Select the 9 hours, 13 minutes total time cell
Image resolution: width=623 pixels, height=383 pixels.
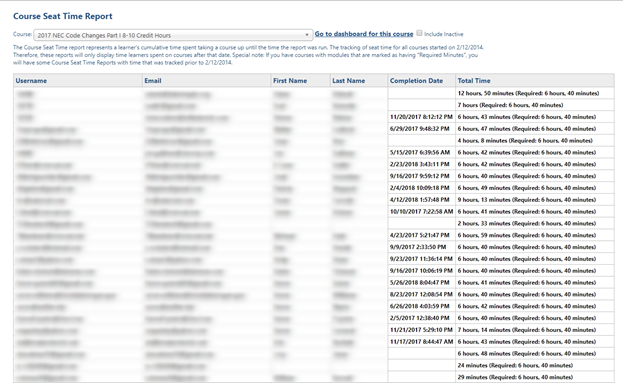click(534, 200)
